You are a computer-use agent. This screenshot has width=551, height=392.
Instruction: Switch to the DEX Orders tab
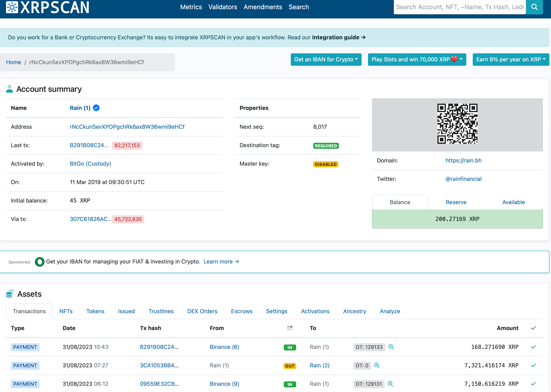click(x=202, y=311)
